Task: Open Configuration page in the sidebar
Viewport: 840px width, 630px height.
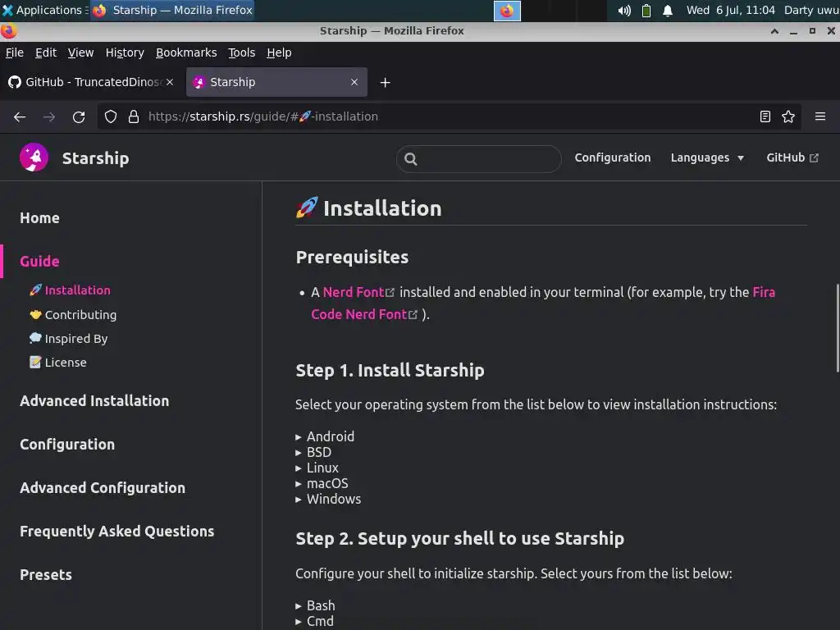Action: coord(67,444)
